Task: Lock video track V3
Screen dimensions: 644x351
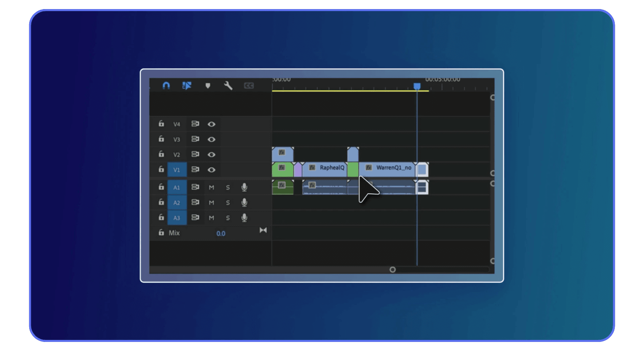Action: [161, 139]
